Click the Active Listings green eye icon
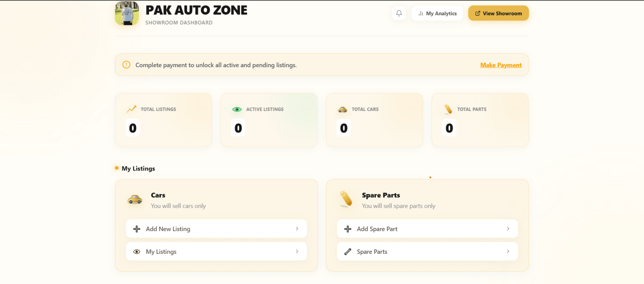Image resolution: width=644 pixels, height=284 pixels. tap(237, 109)
